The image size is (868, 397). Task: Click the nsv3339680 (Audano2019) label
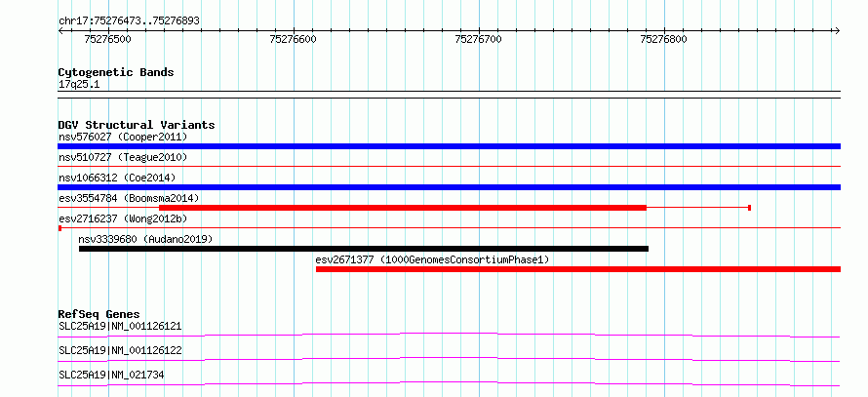[145, 239]
